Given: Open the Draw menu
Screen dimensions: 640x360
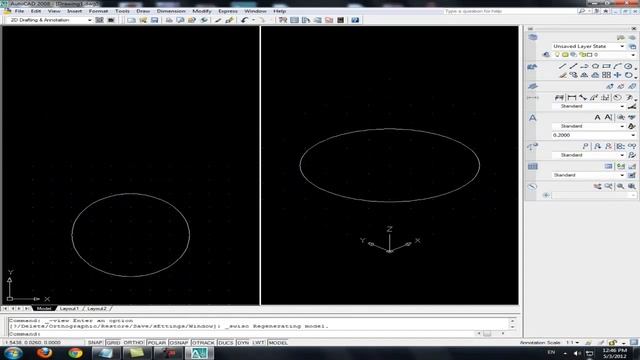Looking at the screenshot, I should click(143, 11).
